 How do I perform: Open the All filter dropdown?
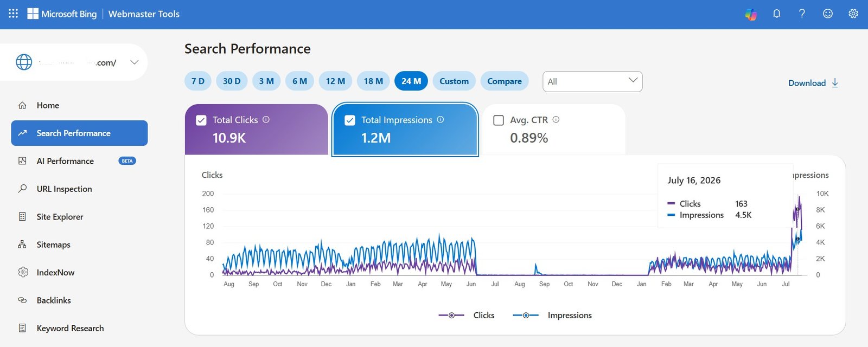(x=592, y=81)
